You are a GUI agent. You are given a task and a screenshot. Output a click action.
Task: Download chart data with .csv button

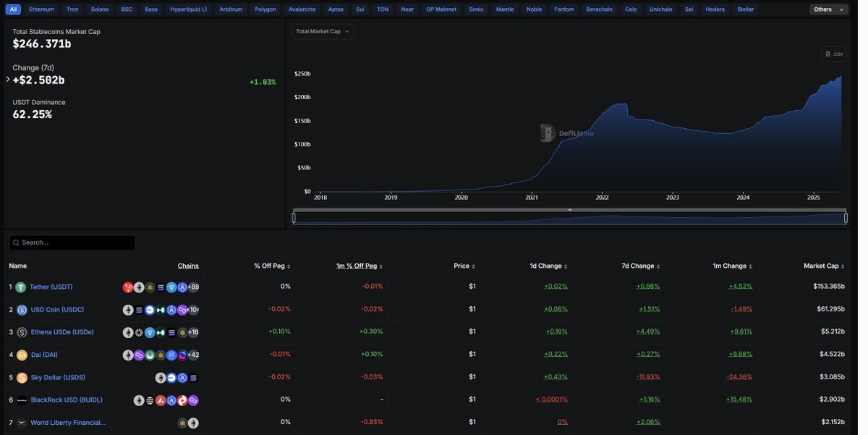click(x=834, y=54)
